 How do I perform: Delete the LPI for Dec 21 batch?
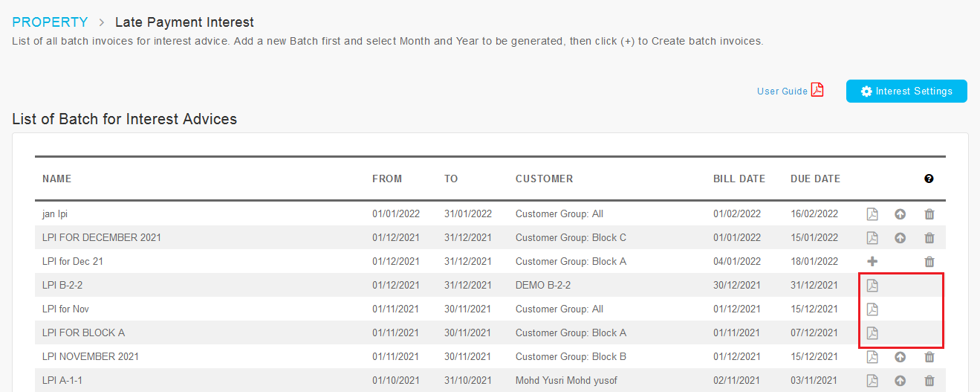929,262
